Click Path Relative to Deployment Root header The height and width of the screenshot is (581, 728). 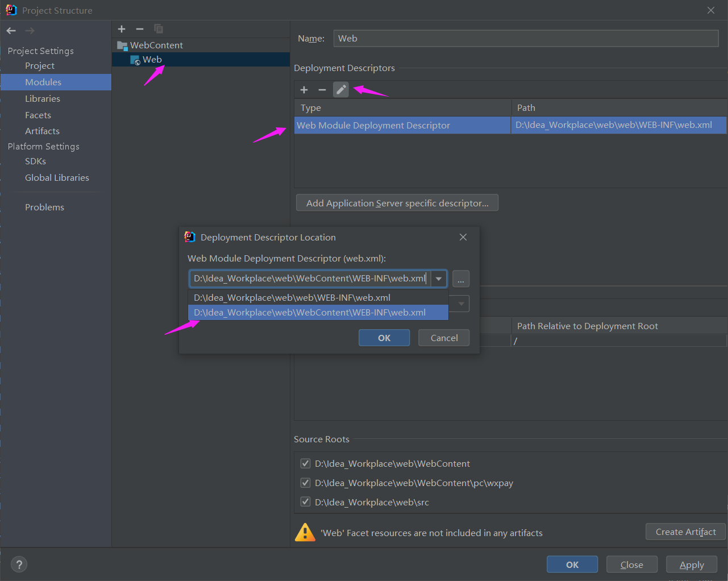click(619, 326)
